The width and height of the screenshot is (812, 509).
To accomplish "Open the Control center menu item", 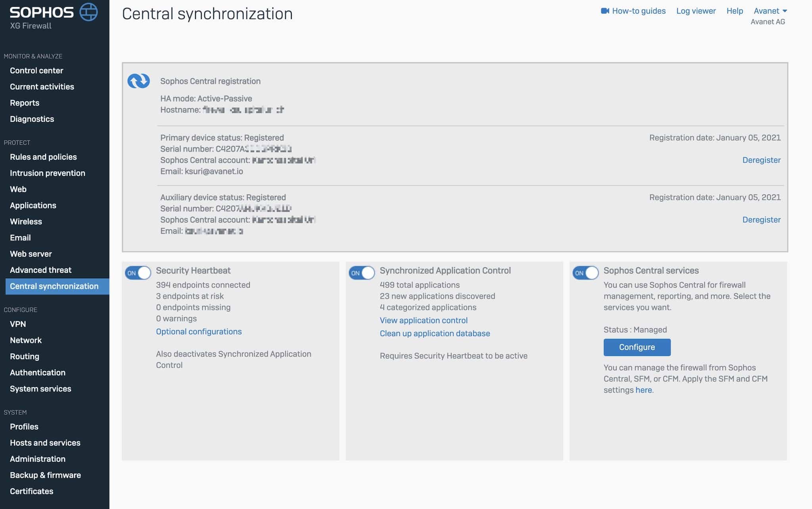I will (x=36, y=71).
